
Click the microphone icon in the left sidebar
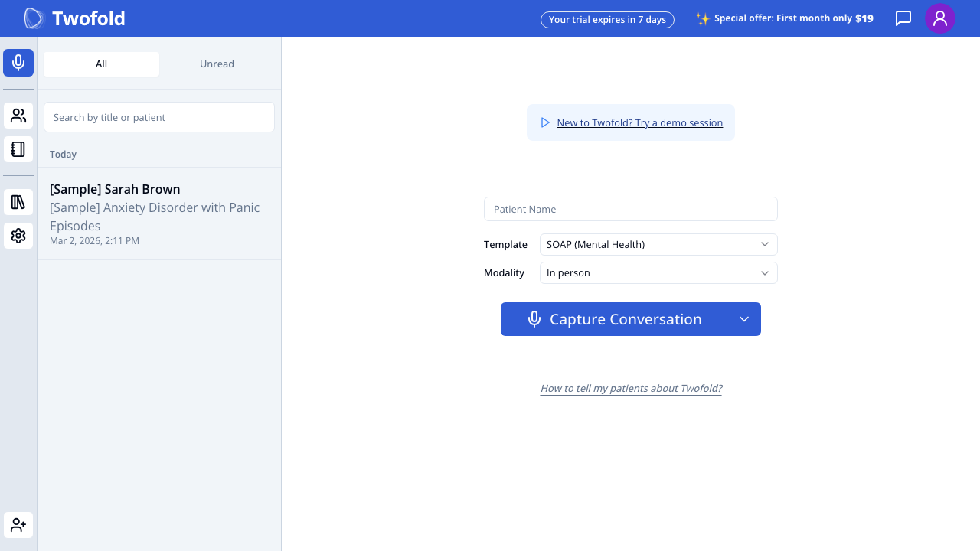tap(18, 63)
